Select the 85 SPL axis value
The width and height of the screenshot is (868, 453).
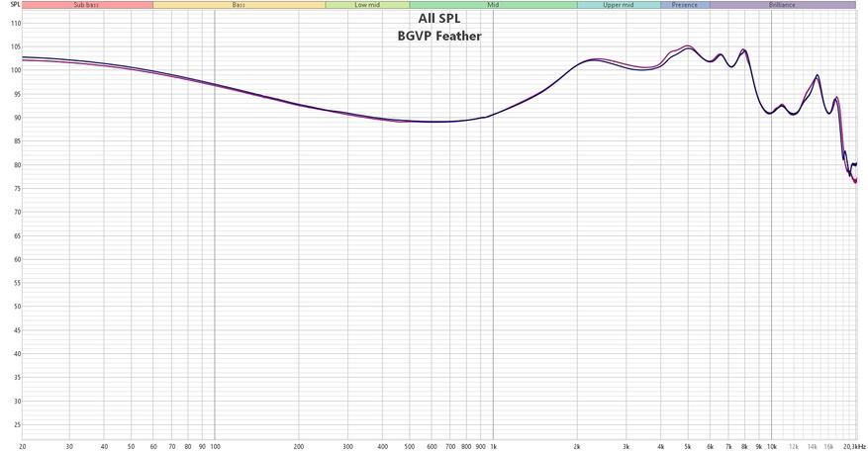point(18,141)
